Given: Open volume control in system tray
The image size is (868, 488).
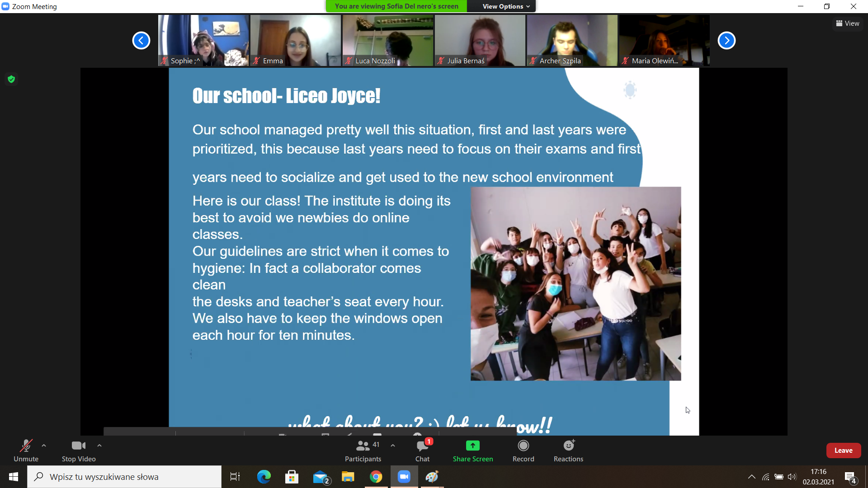Looking at the screenshot, I should tap(792, 477).
